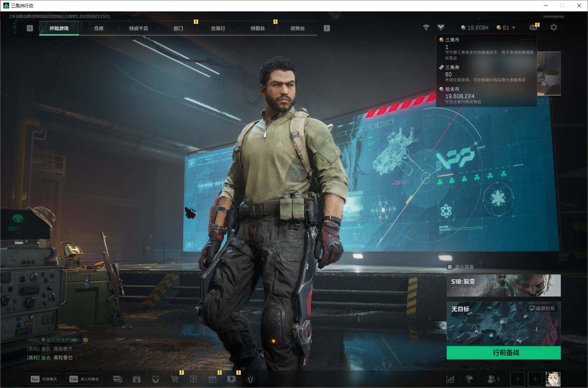Open the friends list icon showing 8
588x388 pixels.
coord(493,379)
